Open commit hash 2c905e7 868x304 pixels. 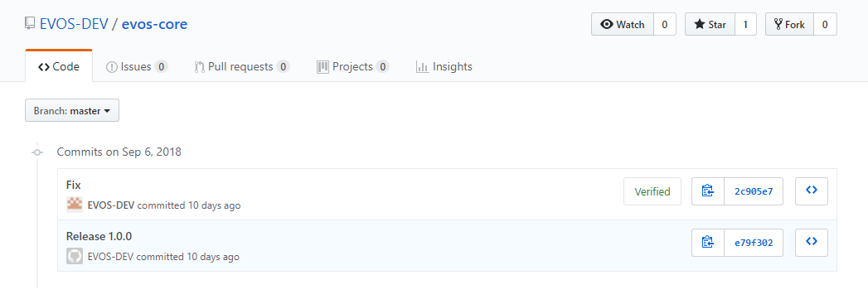(x=754, y=191)
